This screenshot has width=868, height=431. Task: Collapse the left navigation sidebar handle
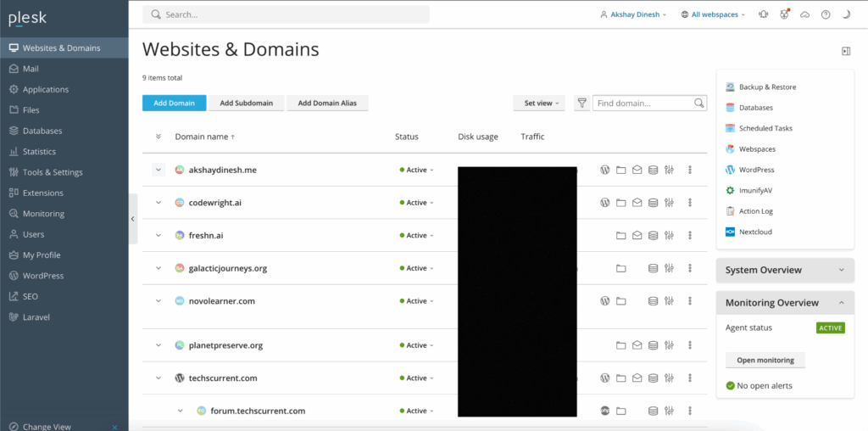pos(133,219)
